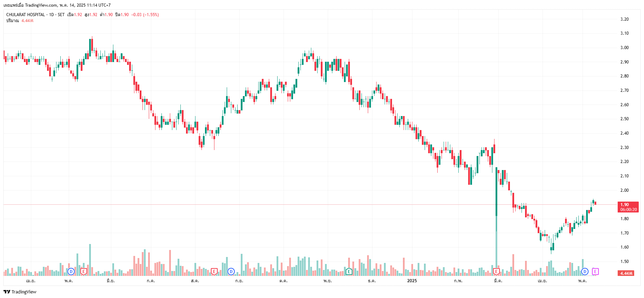Click the -0.03 (-1.55%) change value in the header

(x=145, y=15)
